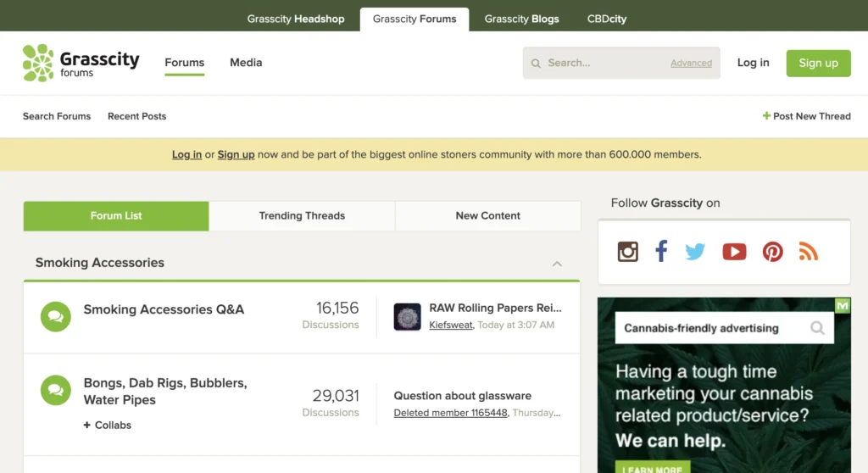Open Question about glassware thread

462,396
